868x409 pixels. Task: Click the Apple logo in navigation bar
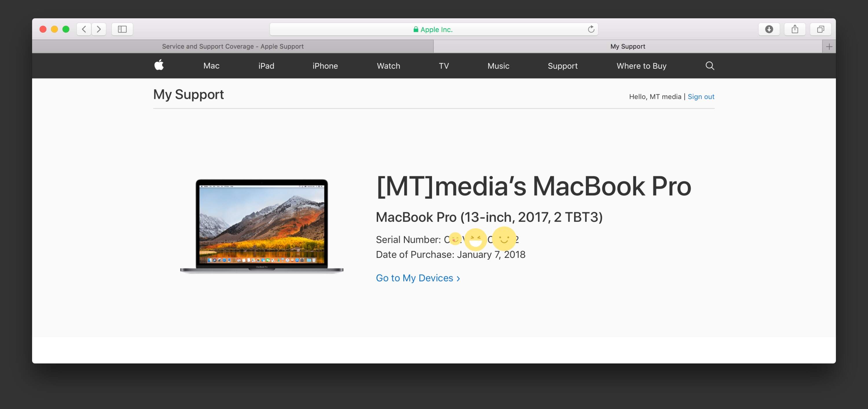[x=159, y=65]
